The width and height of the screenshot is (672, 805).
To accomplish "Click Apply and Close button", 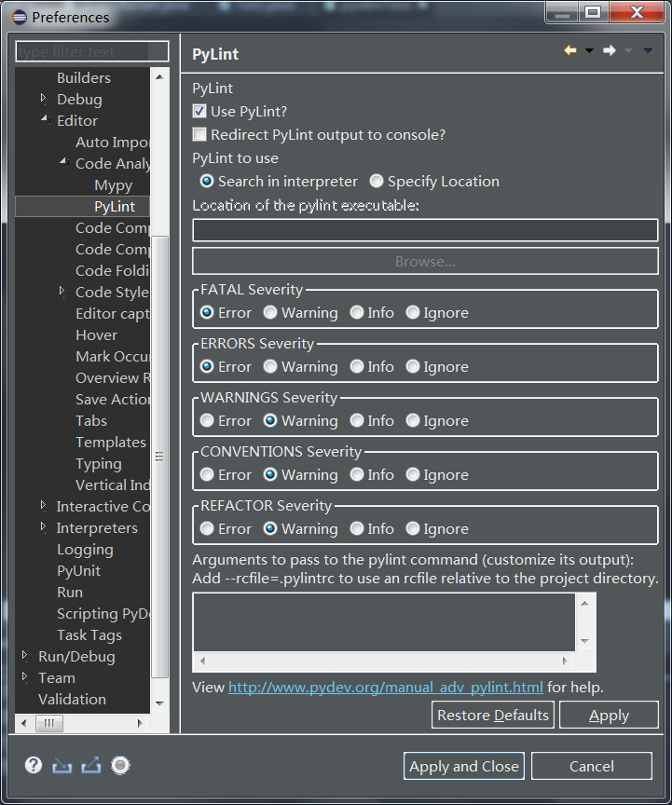I will tap(464, 766).
